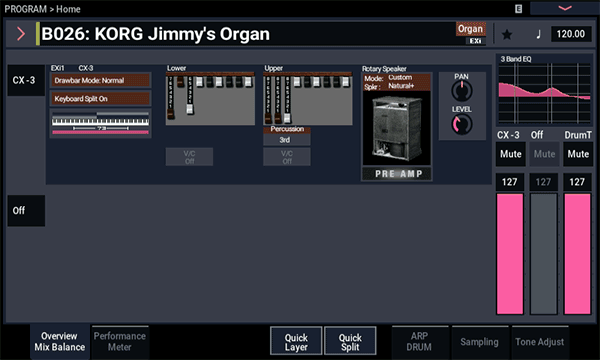
Task: Click the CX-3 pink volume fader
Action: tap(510, 254)
